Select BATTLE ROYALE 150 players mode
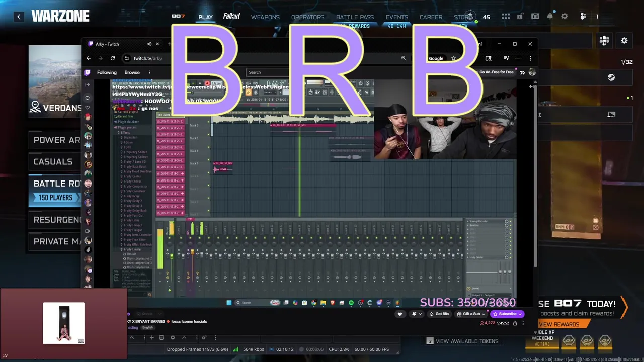The height and width of the screenshot is (362, 644). [x=54, y=191]
